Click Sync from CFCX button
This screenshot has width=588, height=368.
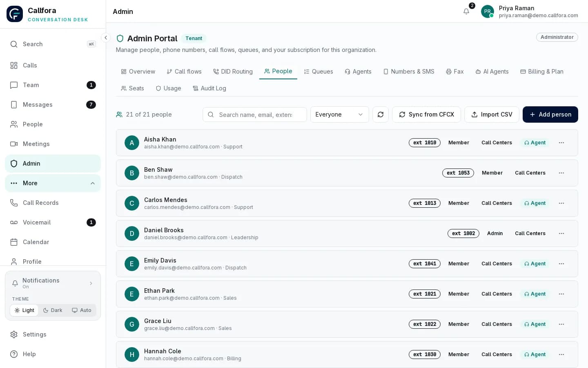tap(426, 114)
